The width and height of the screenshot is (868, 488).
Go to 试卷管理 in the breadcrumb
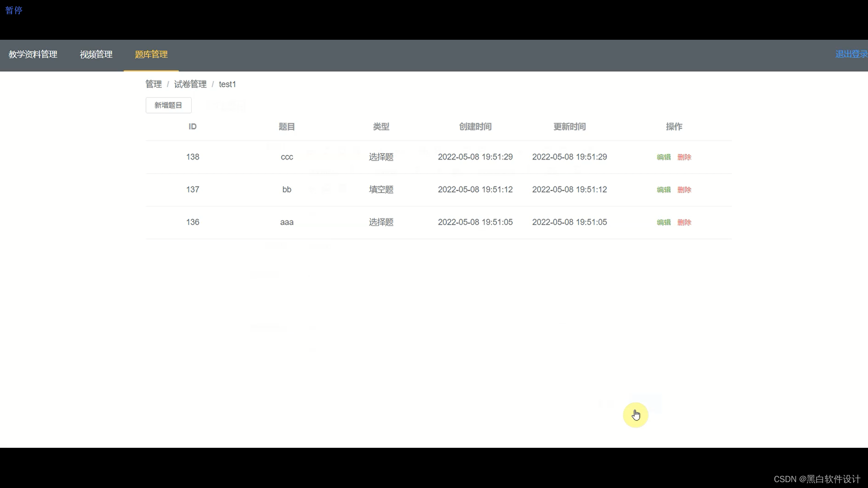click(x=190, y=84)
